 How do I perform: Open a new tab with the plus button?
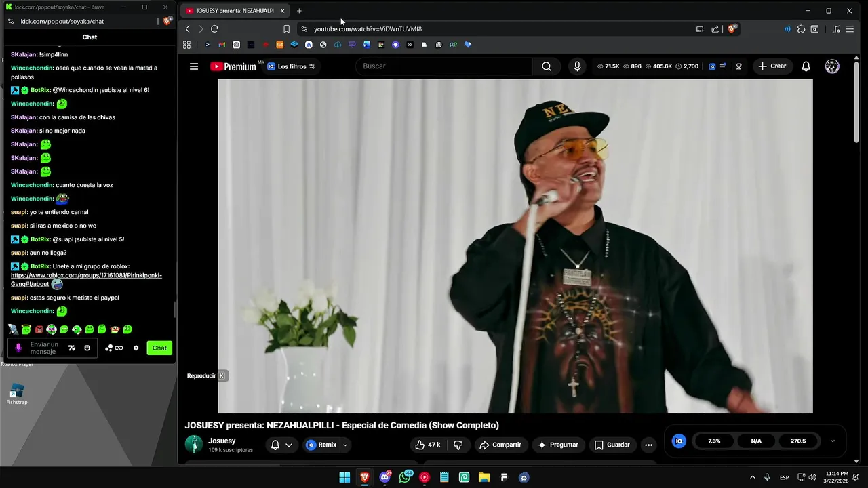pyautogui.click(x=299, y=11)
